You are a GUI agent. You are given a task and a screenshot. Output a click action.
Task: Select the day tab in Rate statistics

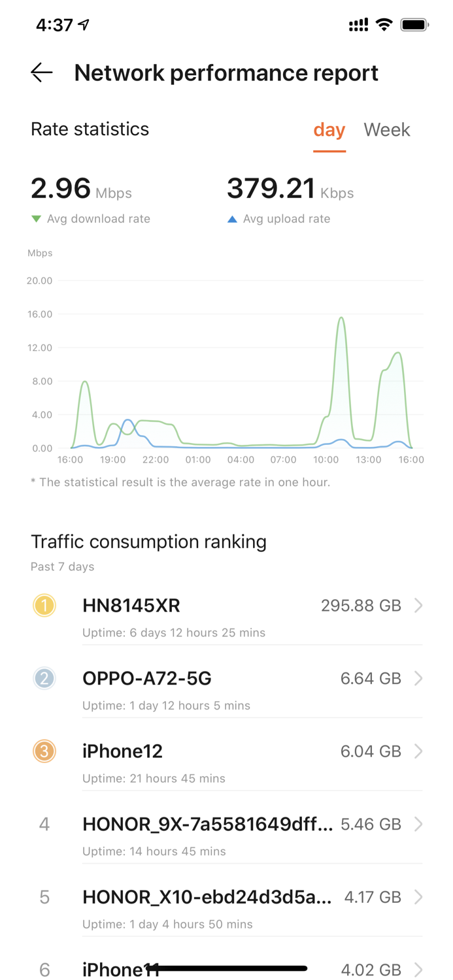coord(329,130)
